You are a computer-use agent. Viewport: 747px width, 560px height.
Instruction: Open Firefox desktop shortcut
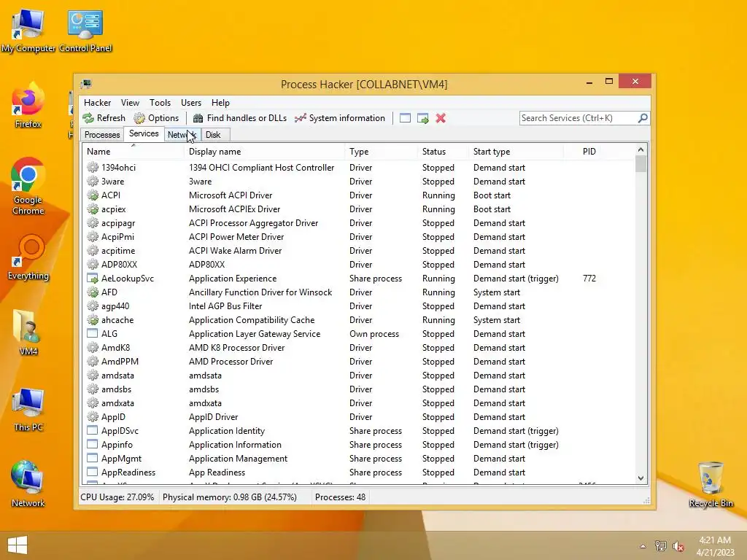click(x=28, y=106)
